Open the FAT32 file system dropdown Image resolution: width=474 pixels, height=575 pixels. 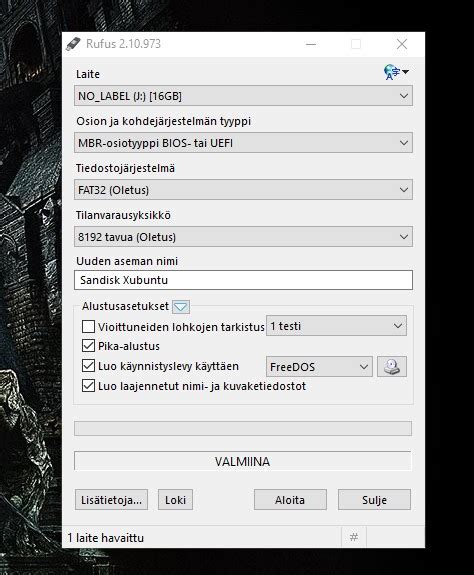point(243,190)
